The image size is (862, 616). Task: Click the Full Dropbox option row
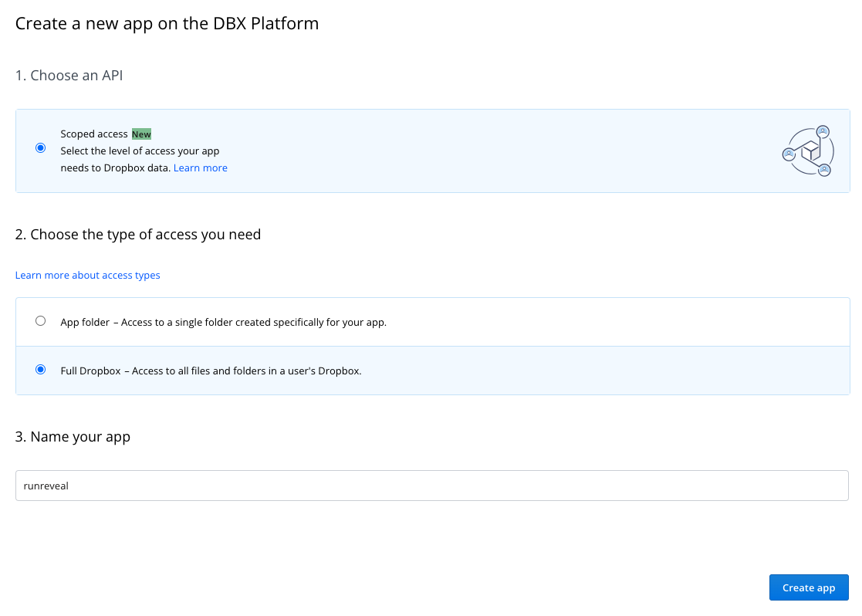tap(432, 371)
